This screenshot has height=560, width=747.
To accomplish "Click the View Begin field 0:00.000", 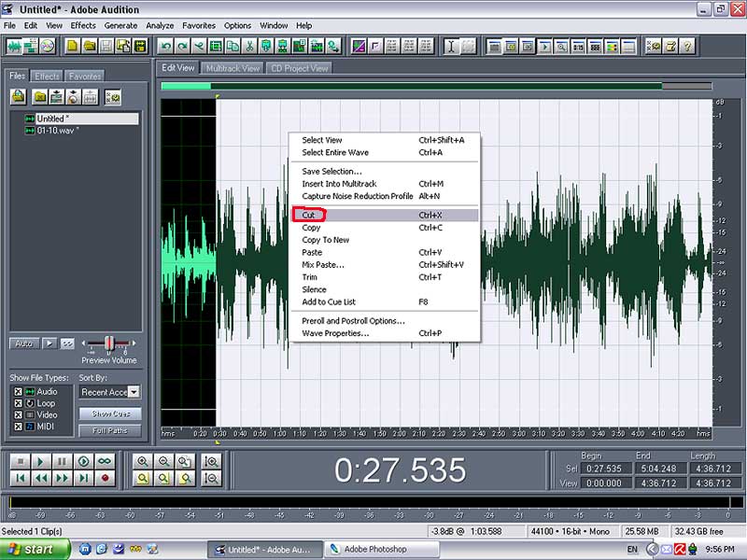I will pos(604,483).
